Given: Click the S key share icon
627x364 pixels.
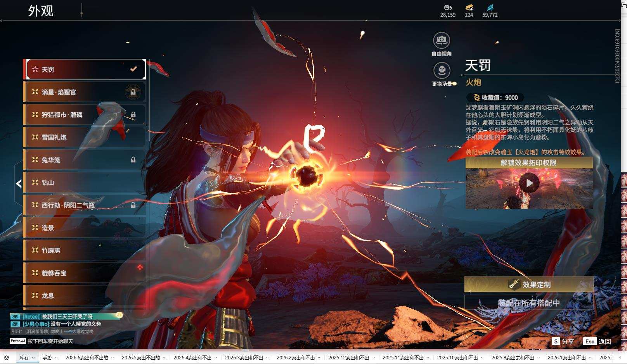Looking at the screenshot, I should click(556, 341).
